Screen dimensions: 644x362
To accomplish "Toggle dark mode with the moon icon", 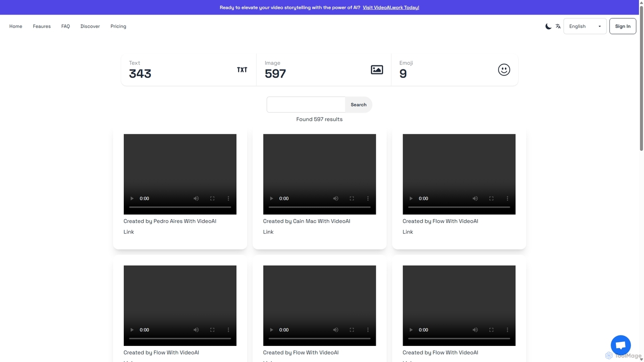I will point(548,26).
